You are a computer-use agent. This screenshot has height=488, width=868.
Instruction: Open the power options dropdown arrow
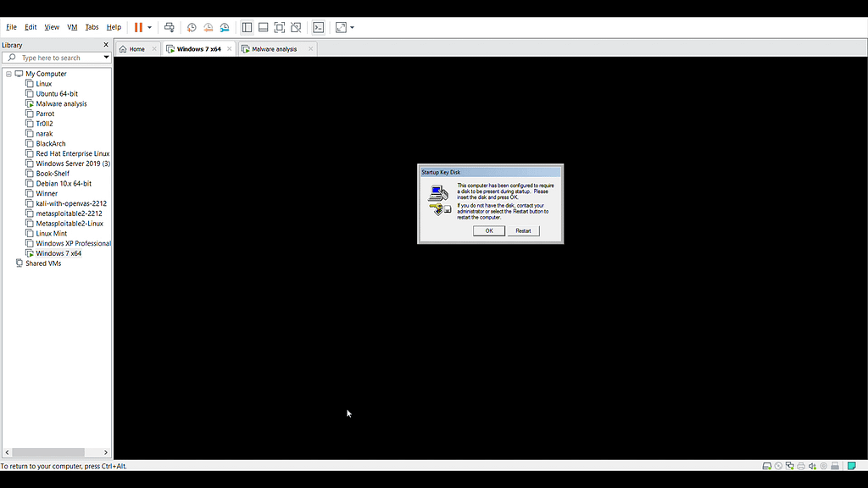coord(149,28)
